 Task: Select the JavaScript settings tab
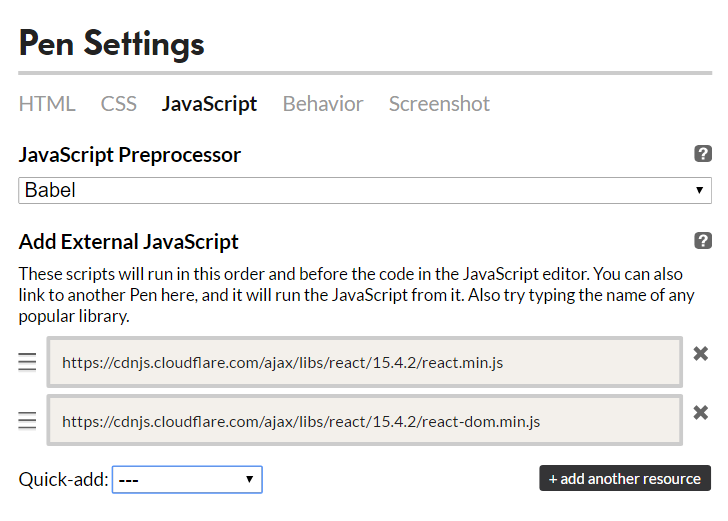tap(209, 104)
